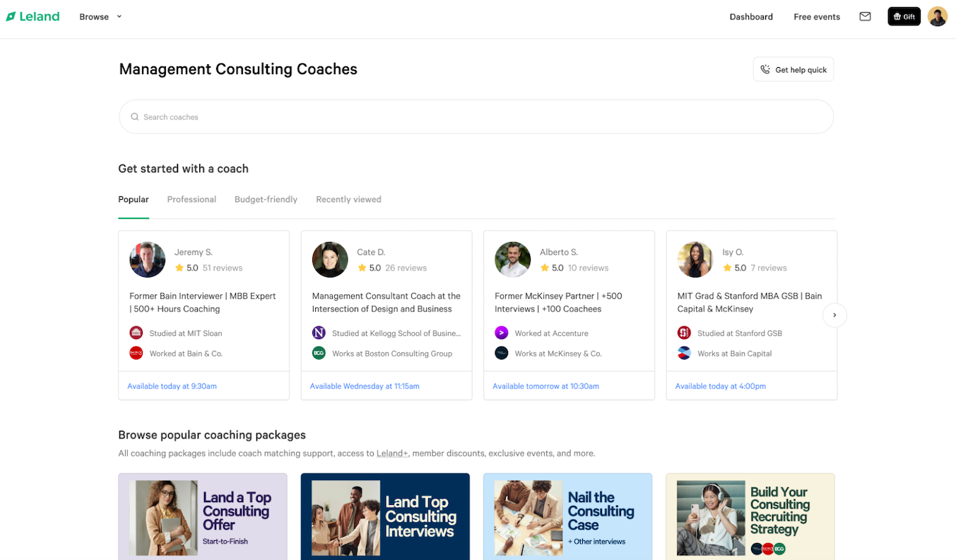Click the Leland logo
956x560 pixels.
coord(33,16)
